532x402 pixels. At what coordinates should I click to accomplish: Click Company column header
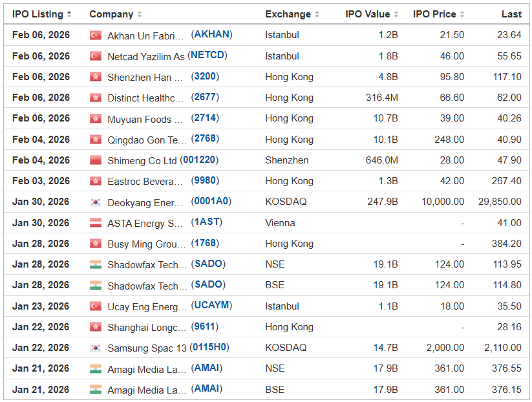point(111,14)
